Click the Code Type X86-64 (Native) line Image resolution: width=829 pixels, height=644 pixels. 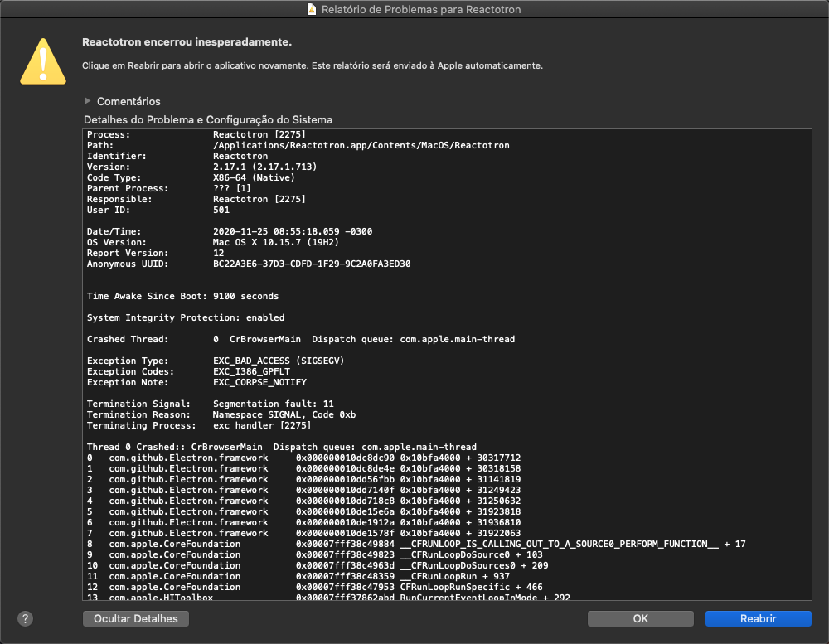[x=191, y=177]
